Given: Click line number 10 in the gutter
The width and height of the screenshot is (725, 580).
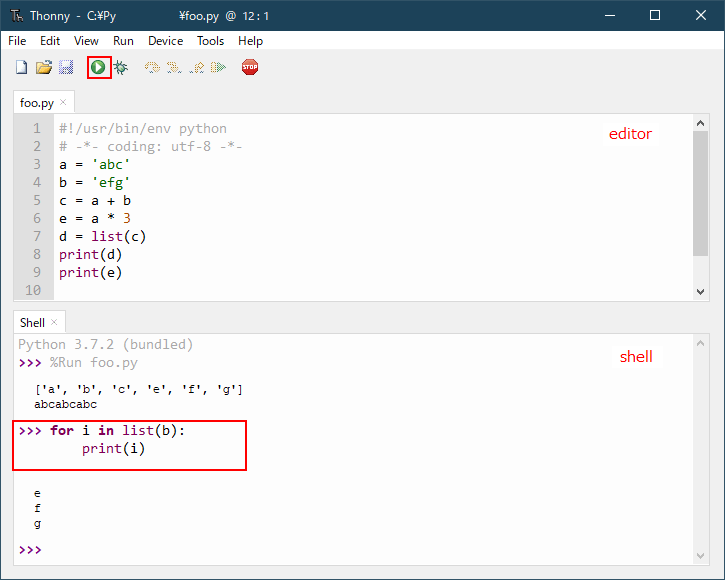Looking at the screenshot, I should (33, 290).
